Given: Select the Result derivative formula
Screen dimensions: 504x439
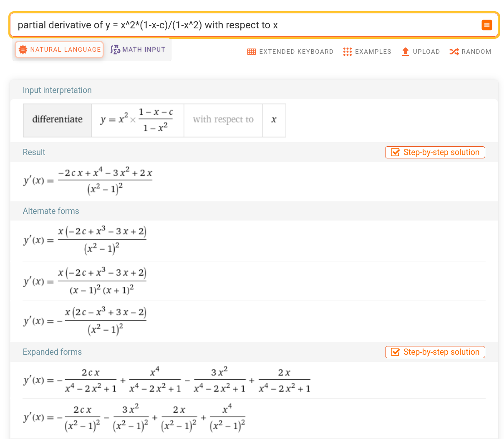Looking at the screenshot, I should click(x=88, y=181).
